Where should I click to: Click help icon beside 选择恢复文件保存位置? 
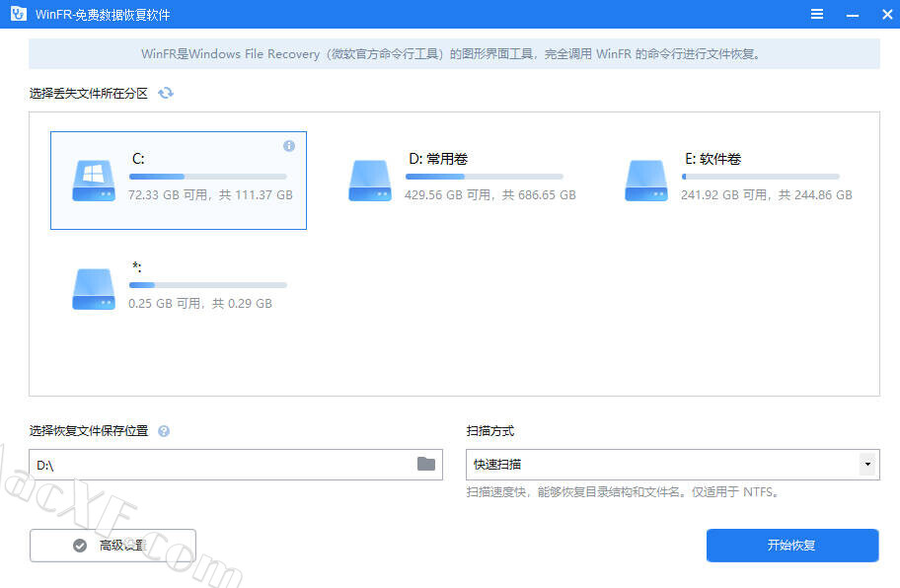pyautogui.click(x=164, y=431)
